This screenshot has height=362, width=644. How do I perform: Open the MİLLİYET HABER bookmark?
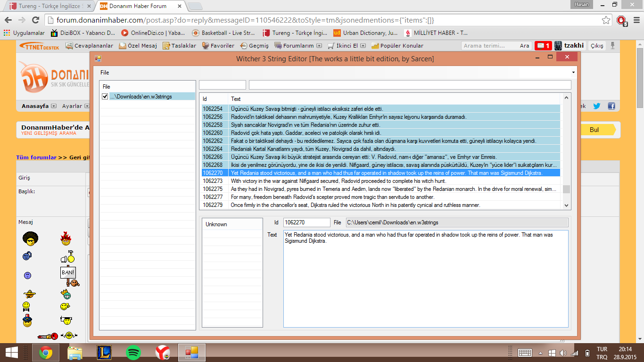pos(436,33)
